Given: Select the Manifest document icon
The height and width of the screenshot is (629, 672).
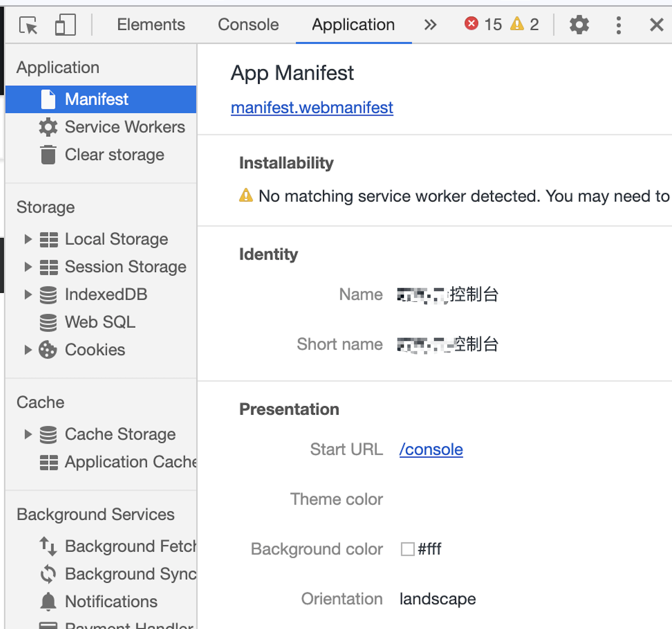Looking at the screenshot, I should (48, 99).
